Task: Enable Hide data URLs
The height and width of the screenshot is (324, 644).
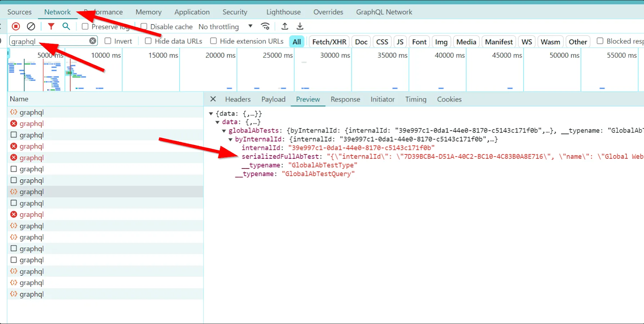Action: point(148,41)
